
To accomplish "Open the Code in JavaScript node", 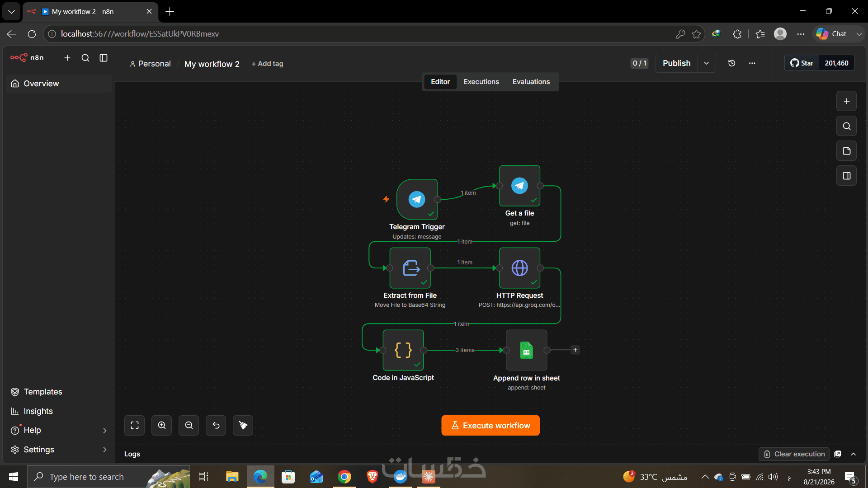I will (x=403, y=350).
